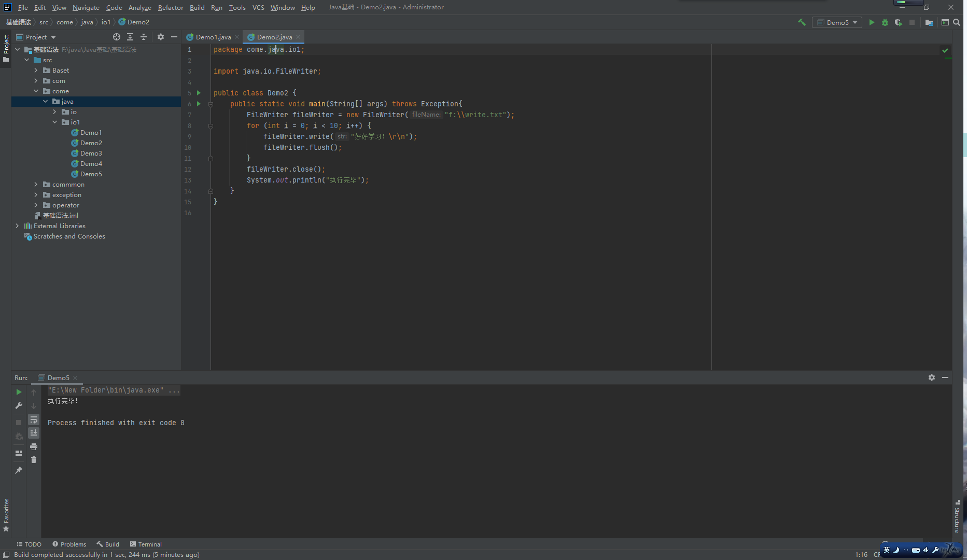Open Search Everywhere magnifier icon

(x=957, y=22)
